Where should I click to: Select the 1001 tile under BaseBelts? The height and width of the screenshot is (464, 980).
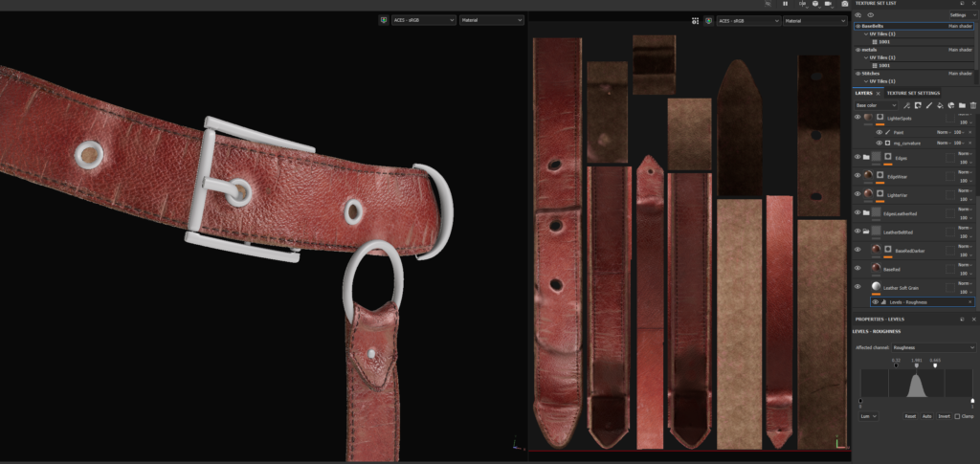click(x=883, y=42)
